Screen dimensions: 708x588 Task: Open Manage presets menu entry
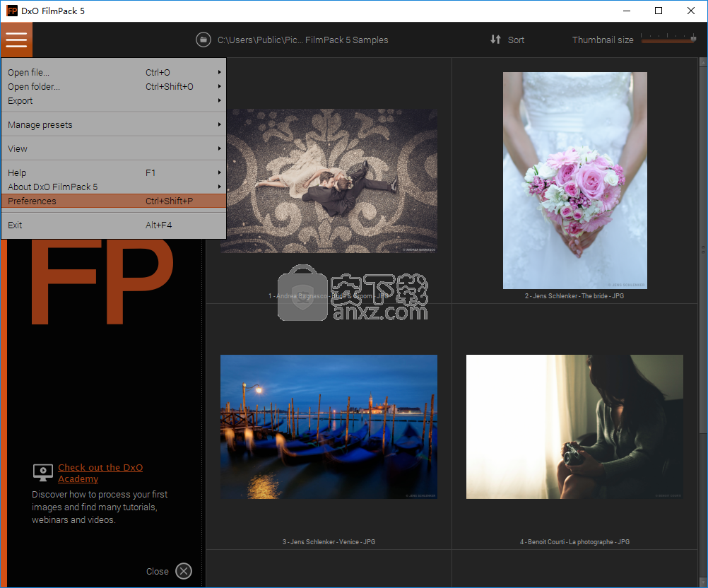[x=114, y=124]
